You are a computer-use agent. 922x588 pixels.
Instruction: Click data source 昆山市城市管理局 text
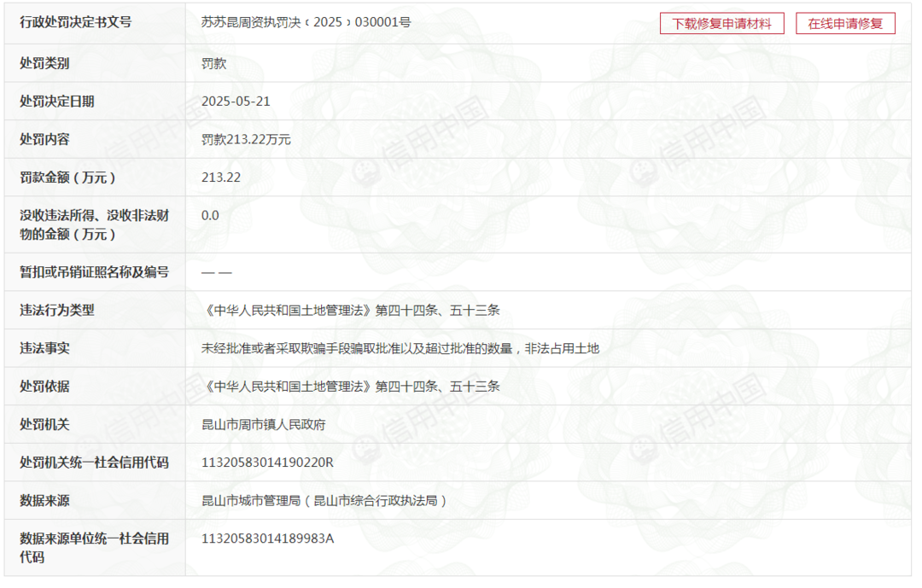pyautogui.click(x=324, y=501)
